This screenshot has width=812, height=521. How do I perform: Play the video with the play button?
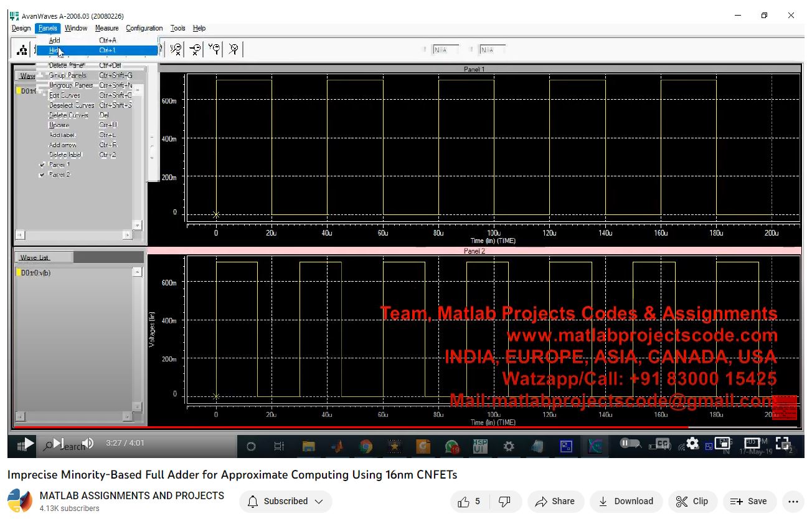pyautogui.click(x=28, y=444)
